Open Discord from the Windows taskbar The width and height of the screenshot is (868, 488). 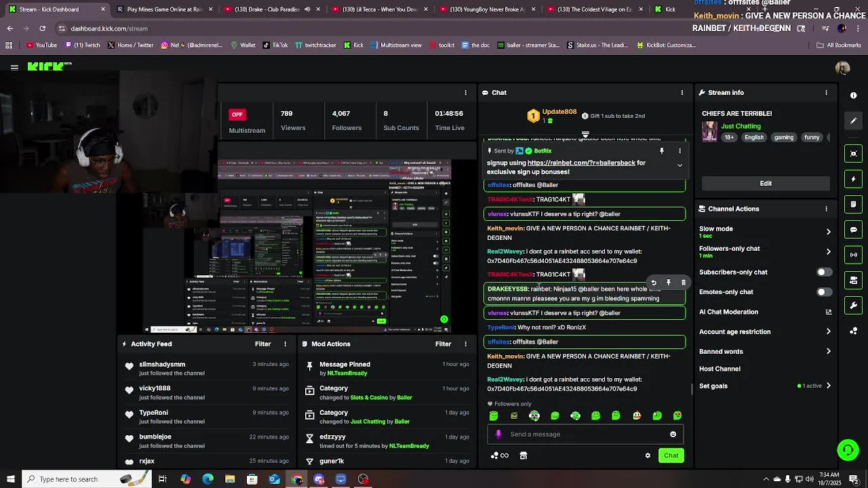coord(319,479)
